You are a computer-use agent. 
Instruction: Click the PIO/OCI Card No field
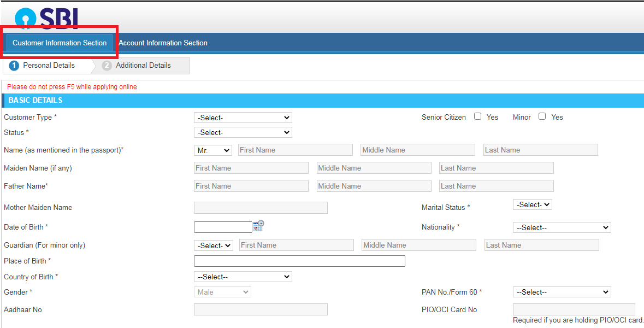pos(574,309)
